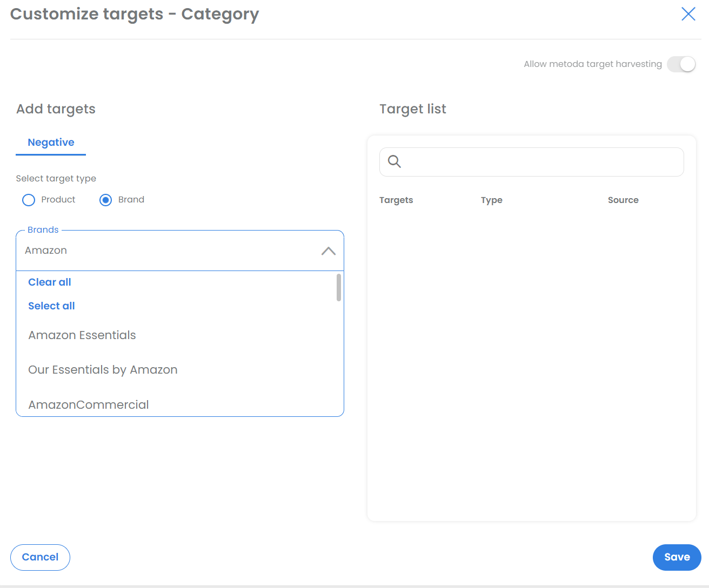Click the Brands field containing Amazon
Image resolution: width=709 pixels, height=588 pixels.
coord(179,251)
